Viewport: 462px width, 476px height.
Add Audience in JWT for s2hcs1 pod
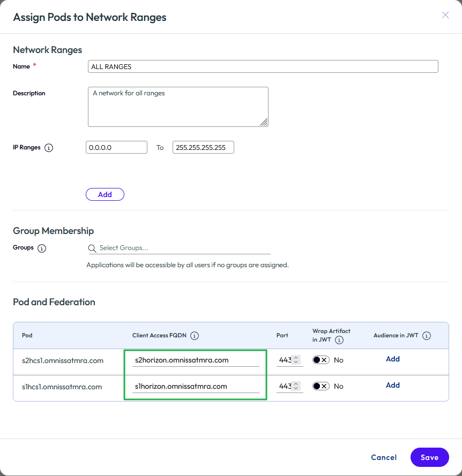tap(393, 359)
